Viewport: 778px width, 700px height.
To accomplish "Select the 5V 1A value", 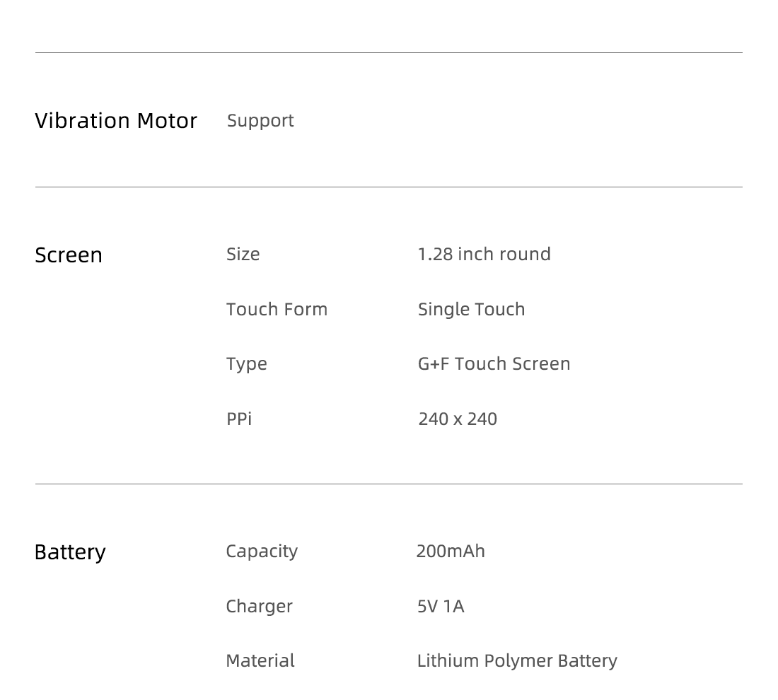I will tap(441, 606).
